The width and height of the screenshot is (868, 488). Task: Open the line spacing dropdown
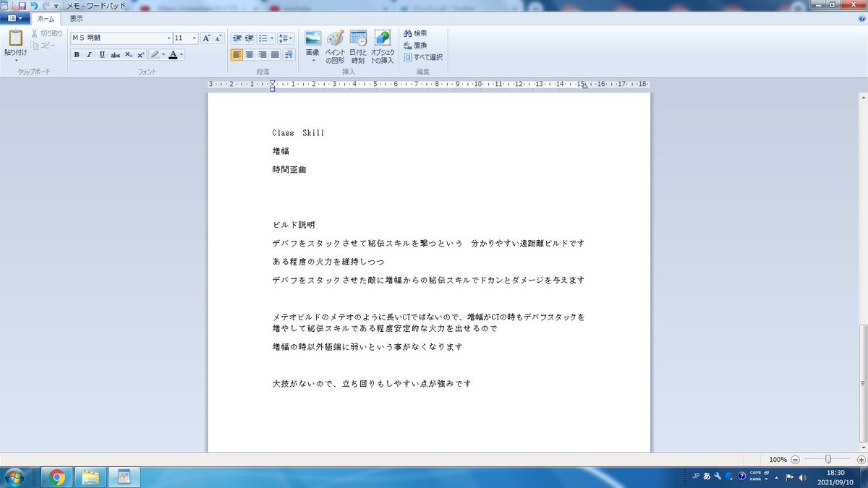[x=286, y=38]
